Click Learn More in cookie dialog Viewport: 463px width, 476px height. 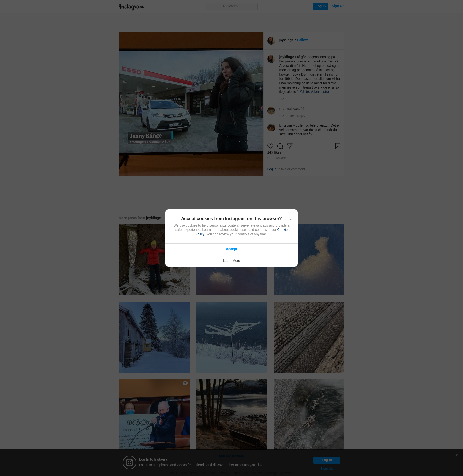click(x=231, y=261)
